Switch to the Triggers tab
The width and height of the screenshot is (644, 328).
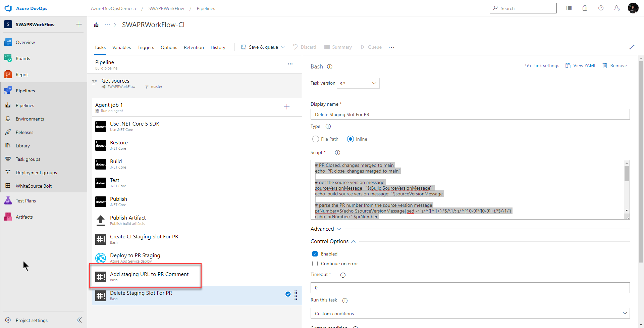coord(146,47)
